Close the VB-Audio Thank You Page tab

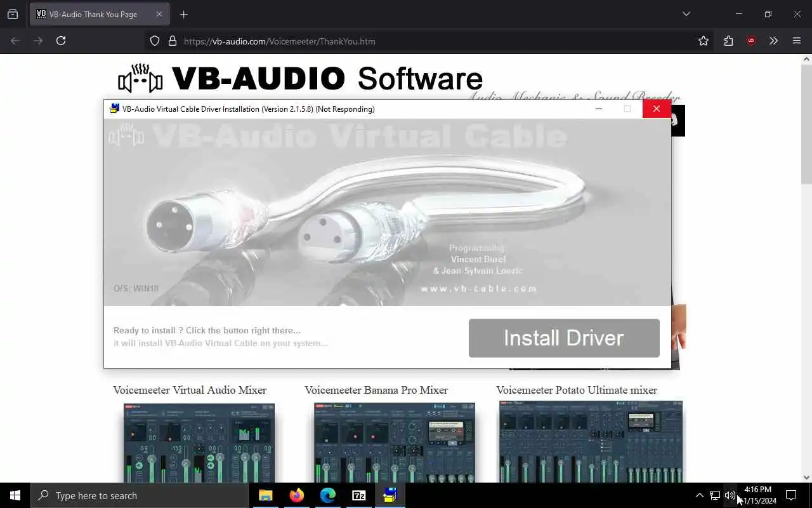tap(159, 14)
